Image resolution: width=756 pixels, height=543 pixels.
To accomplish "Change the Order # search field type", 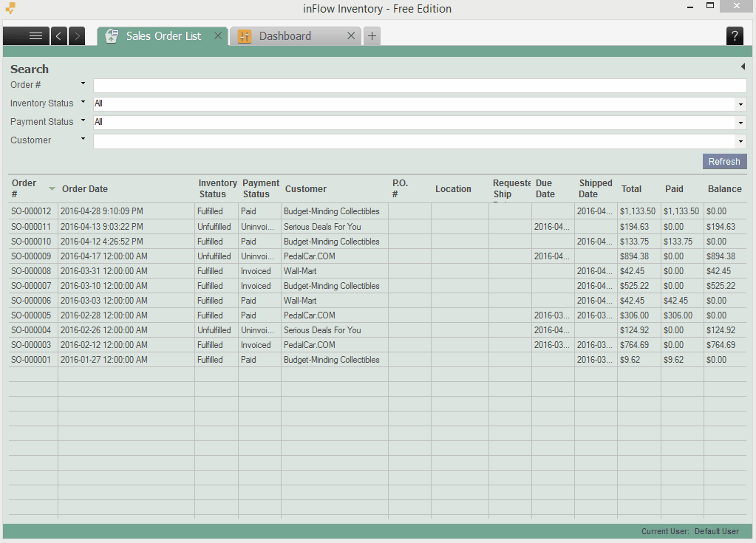I will click(83, 83).
